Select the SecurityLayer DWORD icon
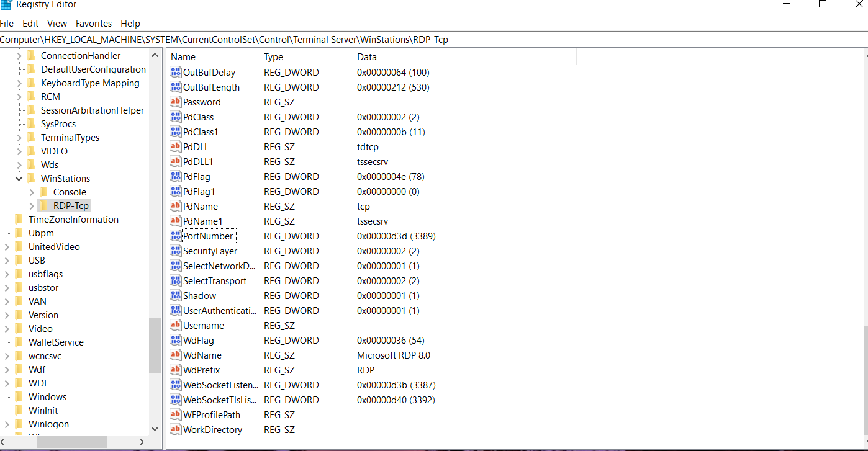The height and width of the screenshot is (451, 868). pos(176,251)
